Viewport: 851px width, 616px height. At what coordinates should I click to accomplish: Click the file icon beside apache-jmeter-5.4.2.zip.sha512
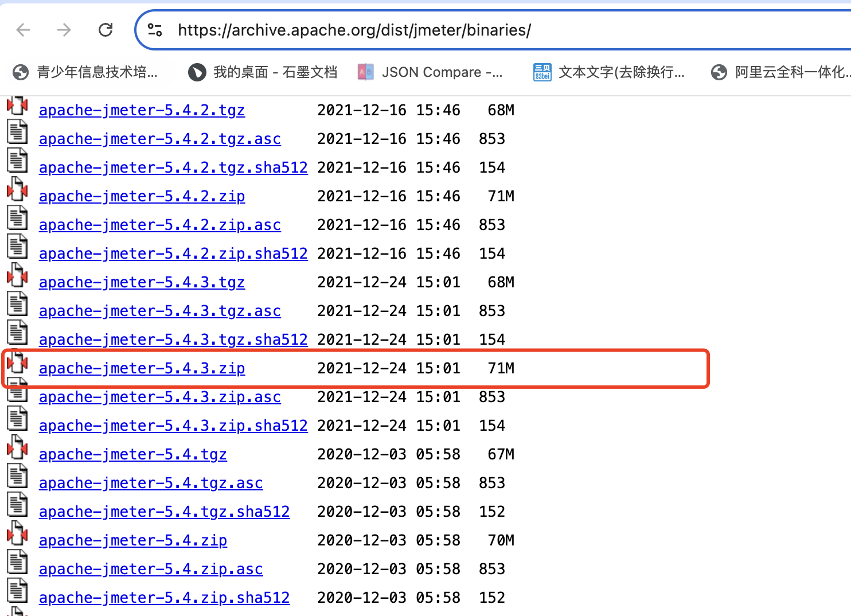[x=17, y=246]
